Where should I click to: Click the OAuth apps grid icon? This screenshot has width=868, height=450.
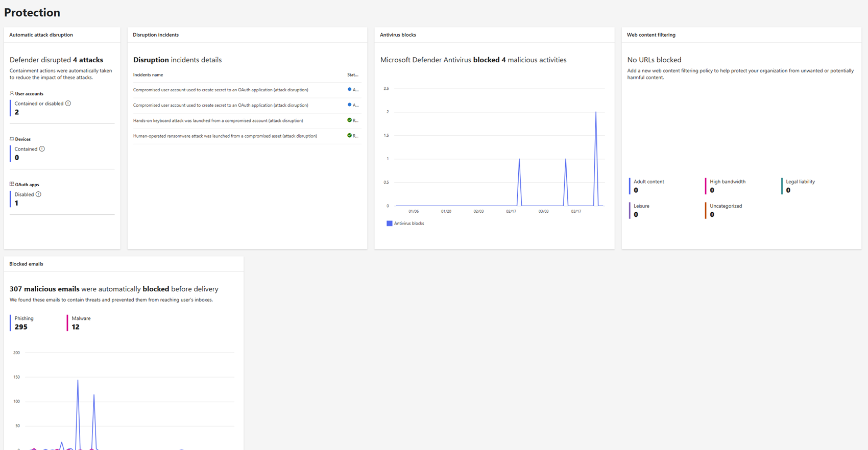coord(12,184)
